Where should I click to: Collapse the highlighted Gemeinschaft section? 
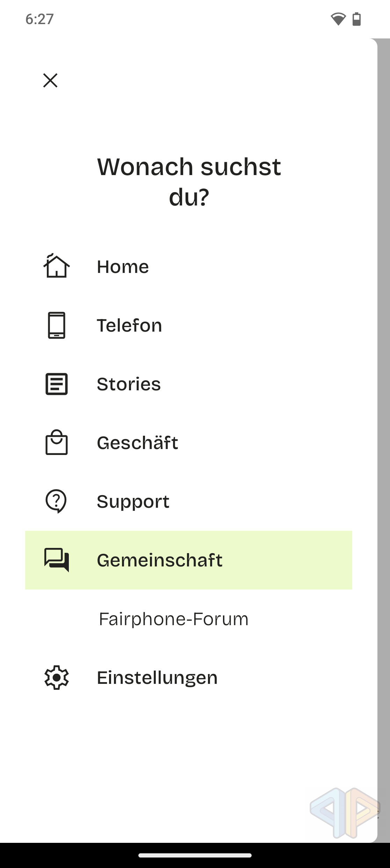coord(189,560)
